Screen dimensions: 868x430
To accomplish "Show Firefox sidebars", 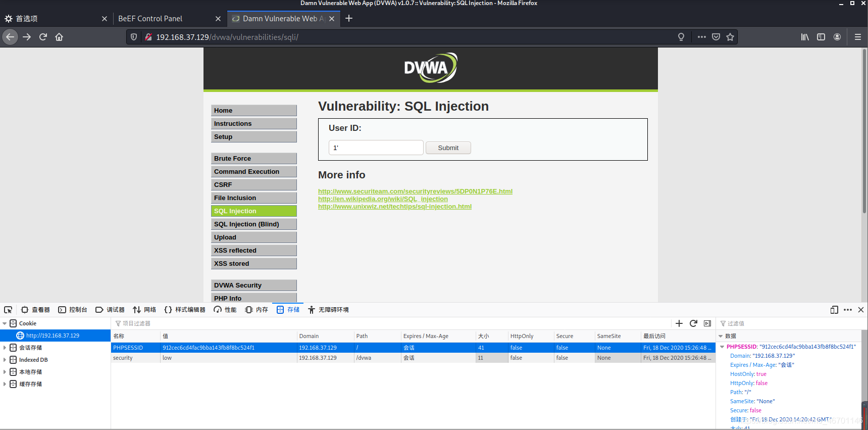I will point(821,37).
